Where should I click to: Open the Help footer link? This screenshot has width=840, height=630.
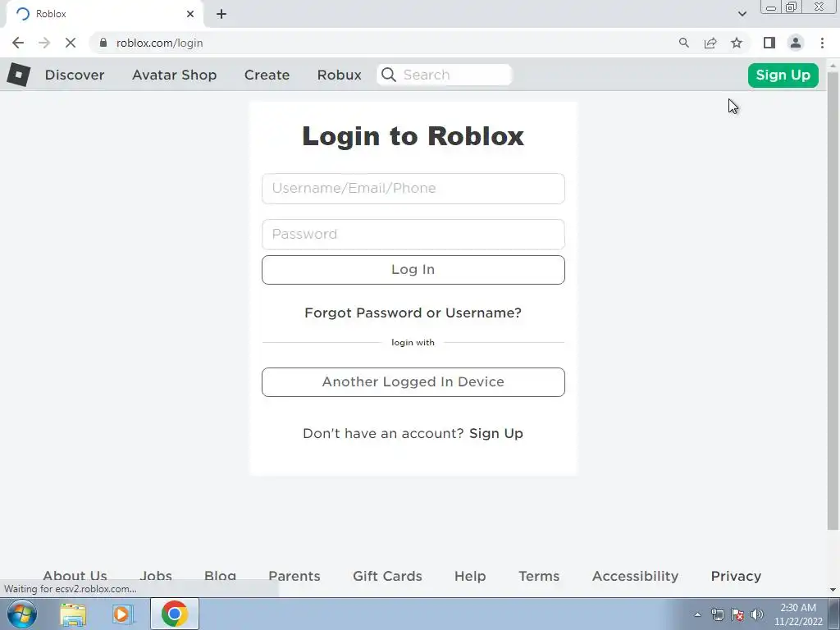(x=470, y=576)
